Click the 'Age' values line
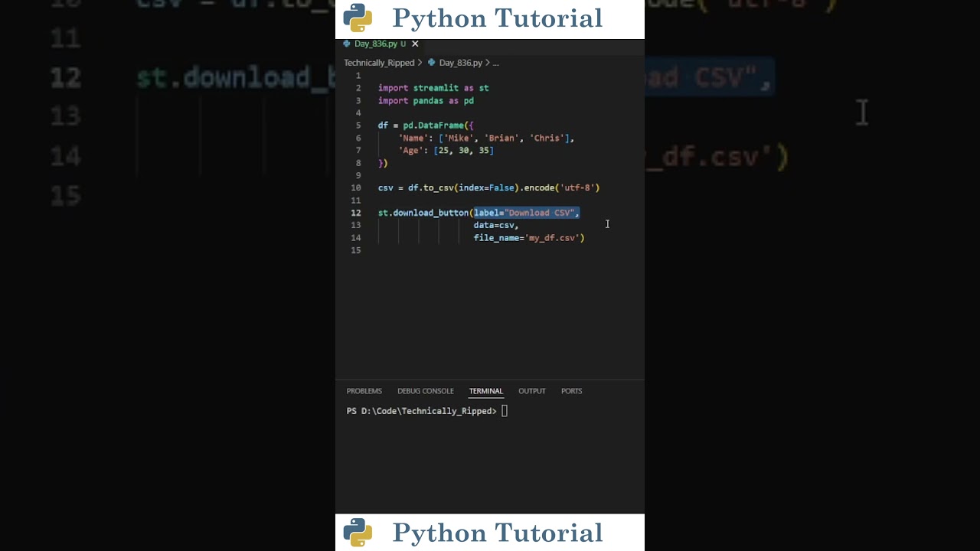 coord(446,151)
